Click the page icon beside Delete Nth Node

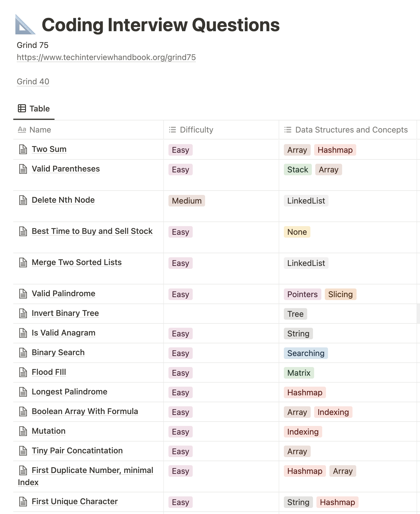click(23, 200)
